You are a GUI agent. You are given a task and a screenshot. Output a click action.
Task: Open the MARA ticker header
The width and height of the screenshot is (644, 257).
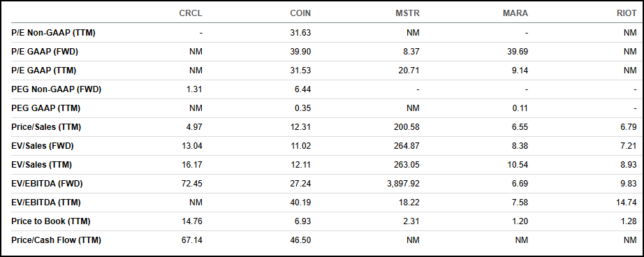click(x=515, y=13)
